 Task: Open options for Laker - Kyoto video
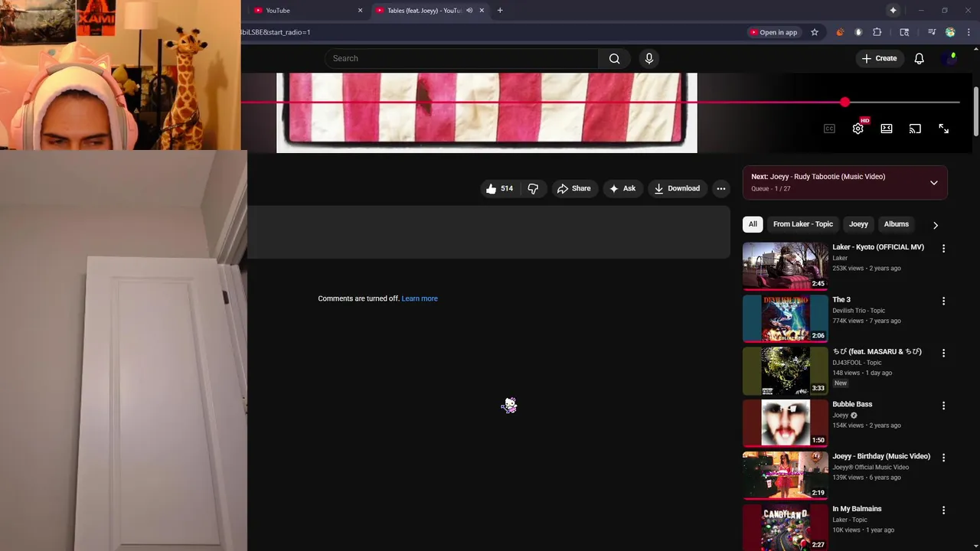pos(943,249)
